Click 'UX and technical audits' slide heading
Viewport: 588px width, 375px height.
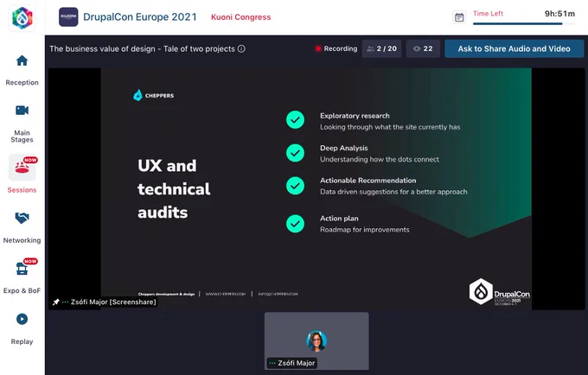[x=174, y=189]
